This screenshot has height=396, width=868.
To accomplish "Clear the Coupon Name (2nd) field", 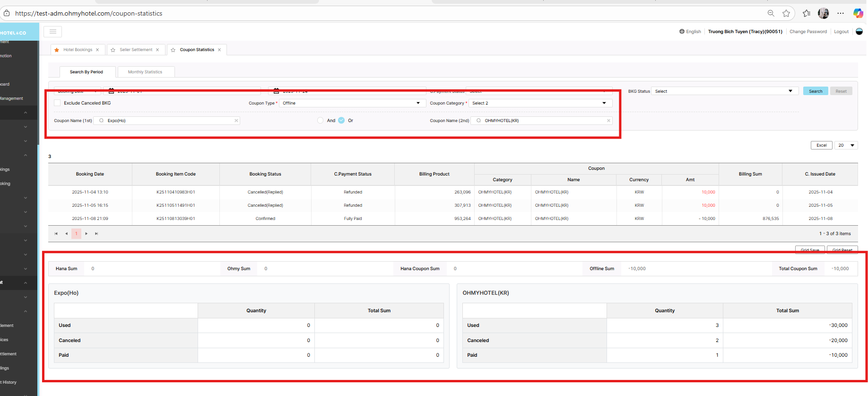I will 608,121.
